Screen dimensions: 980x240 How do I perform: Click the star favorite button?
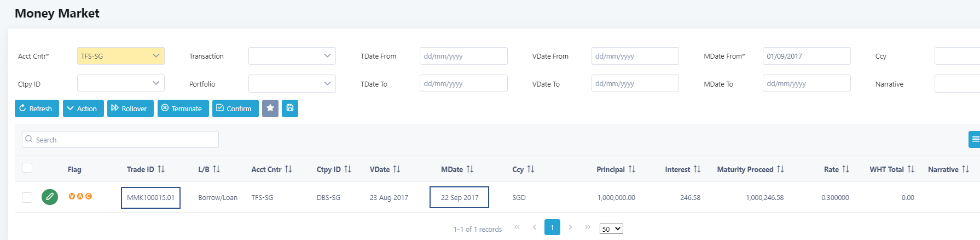(270, 108)
